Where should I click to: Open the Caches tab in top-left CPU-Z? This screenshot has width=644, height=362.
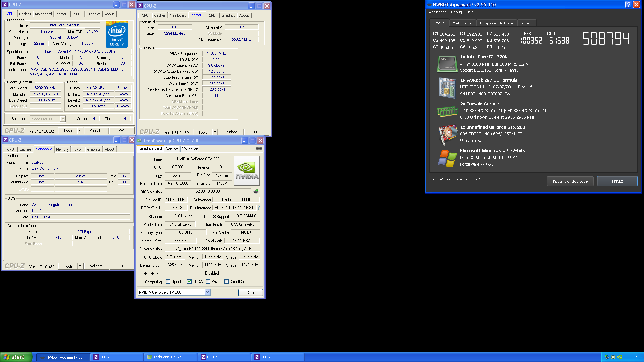click(x=25, y=14)
